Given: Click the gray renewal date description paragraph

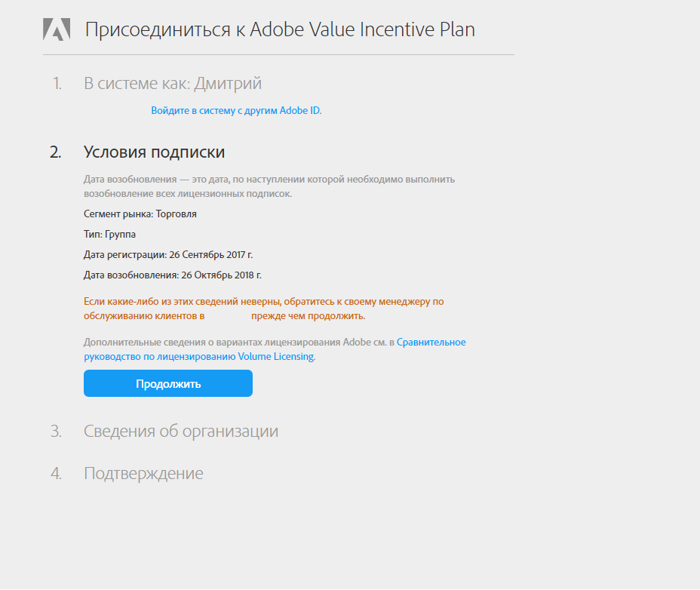Looking at the screenshot, I should point(269,186).
